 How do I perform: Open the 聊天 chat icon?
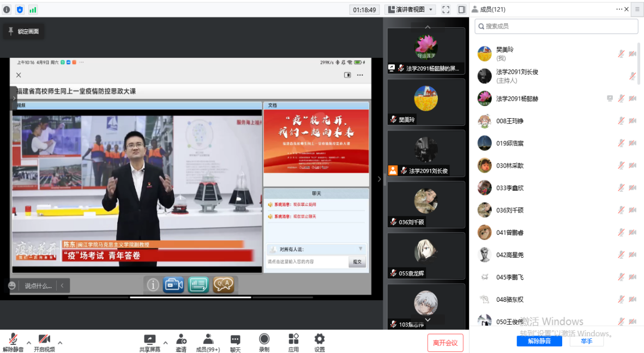[235, 339]
